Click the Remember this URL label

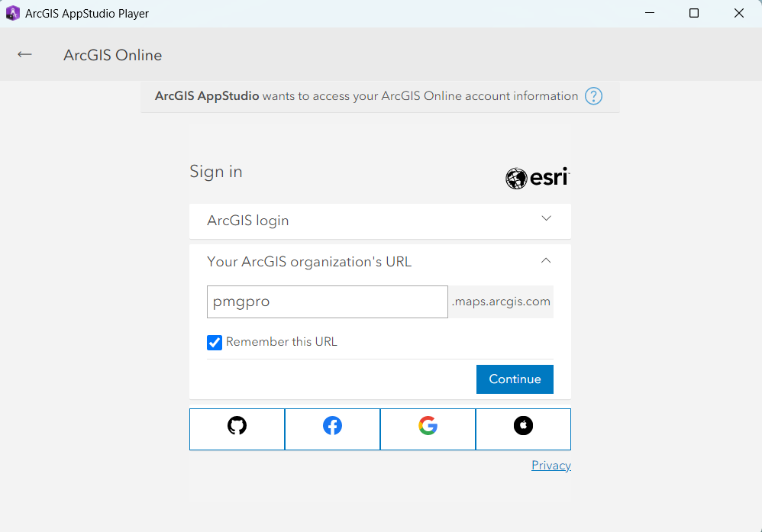(x=282, y=341)
